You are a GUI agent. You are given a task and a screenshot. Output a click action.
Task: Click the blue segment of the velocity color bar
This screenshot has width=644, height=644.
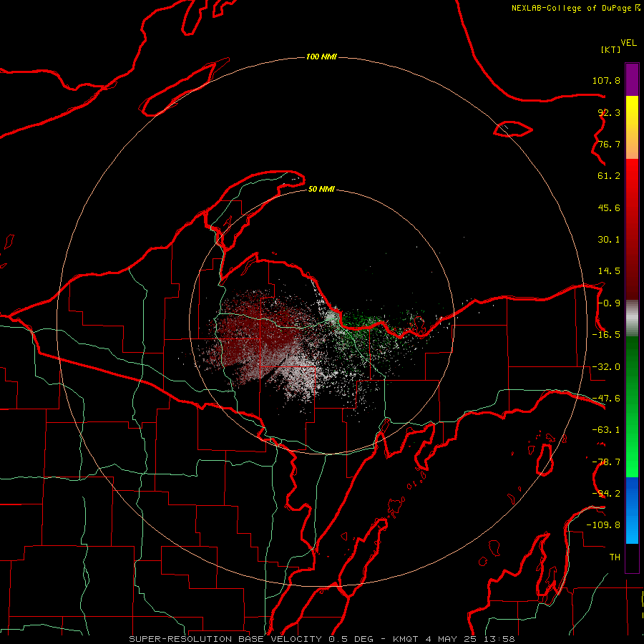click(632, 510)
